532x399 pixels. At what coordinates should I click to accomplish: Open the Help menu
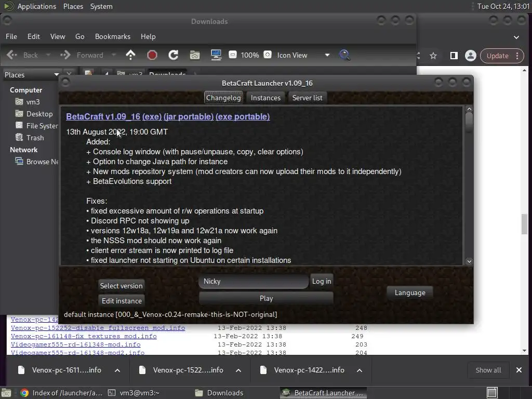click(x=148, y=36)
